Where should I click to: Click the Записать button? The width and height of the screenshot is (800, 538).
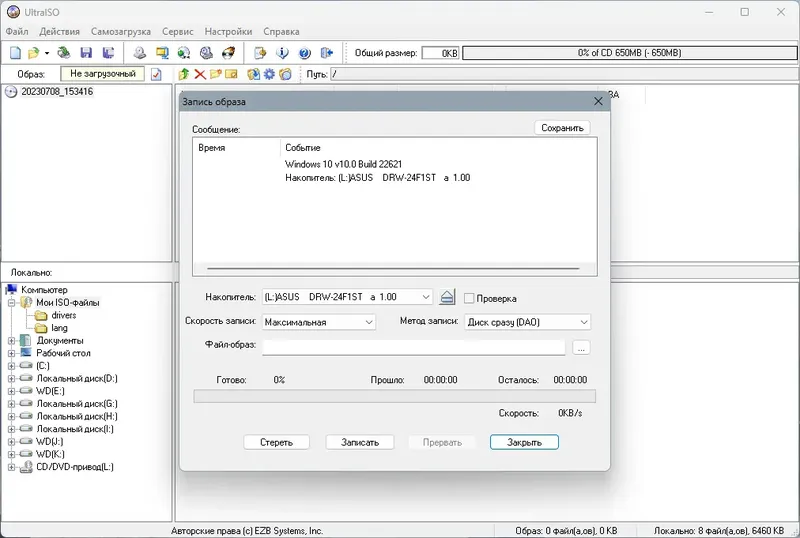point(360,443)
